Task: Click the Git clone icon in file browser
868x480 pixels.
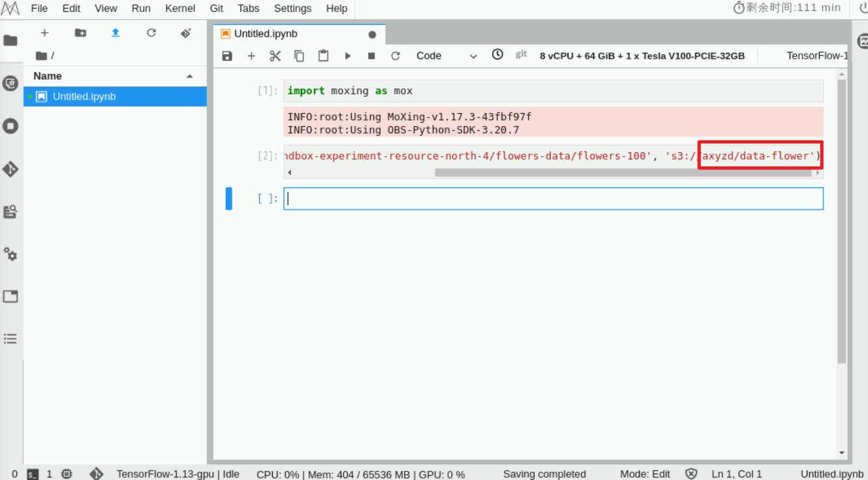Action: pyautogui.click(x=186, y=33)
